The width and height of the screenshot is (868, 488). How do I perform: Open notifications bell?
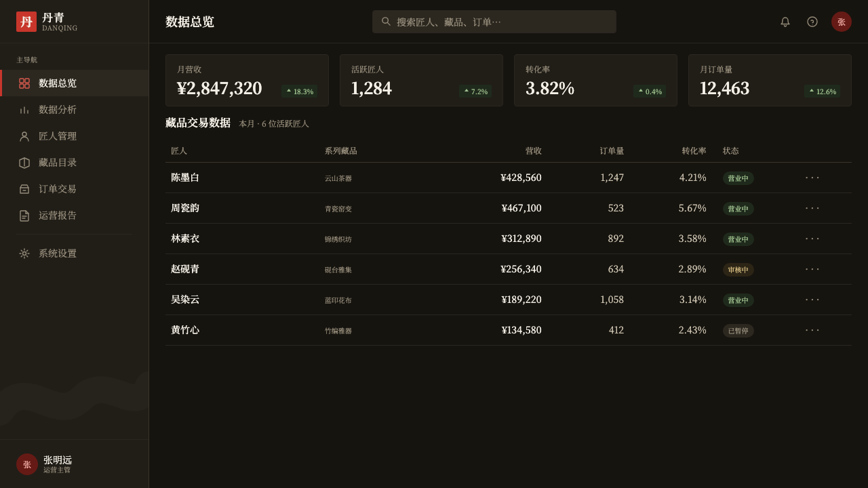point(785,22)
